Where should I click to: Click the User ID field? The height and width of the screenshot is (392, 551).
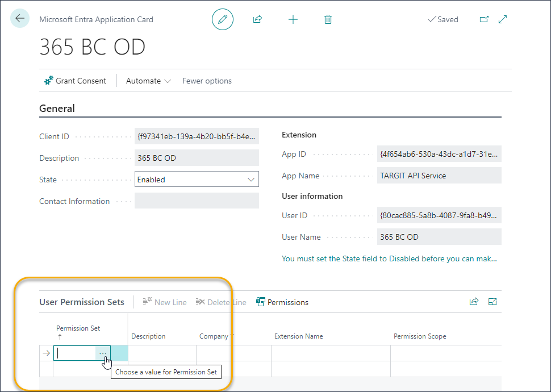pyautogui.click(x=439, y=215)
